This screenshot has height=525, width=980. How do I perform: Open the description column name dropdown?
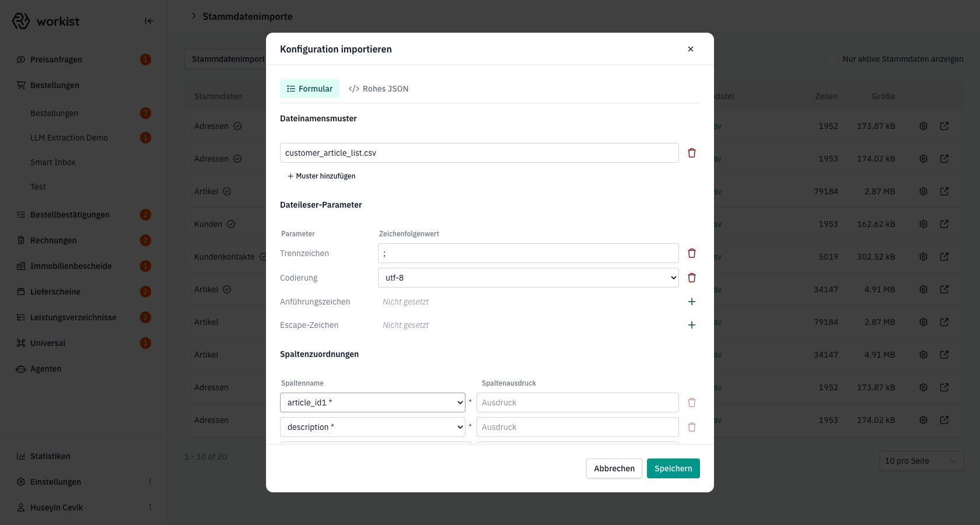(373, 427)
